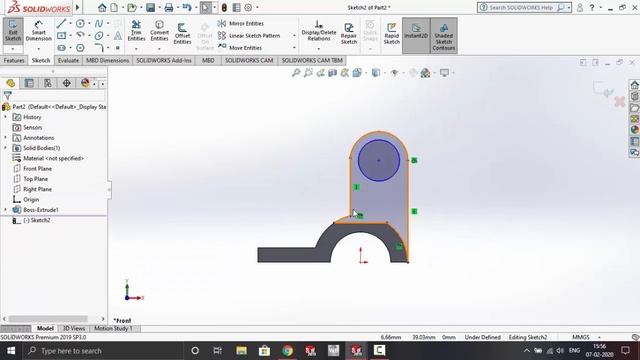Open dropdown under Exit Sketch
640x360 pixels.
click(x=13, y=49)
